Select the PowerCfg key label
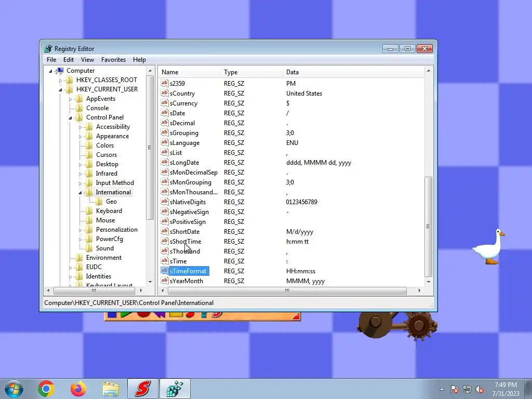Viewport: 532px width, 399px height. [x=110, y=239]
